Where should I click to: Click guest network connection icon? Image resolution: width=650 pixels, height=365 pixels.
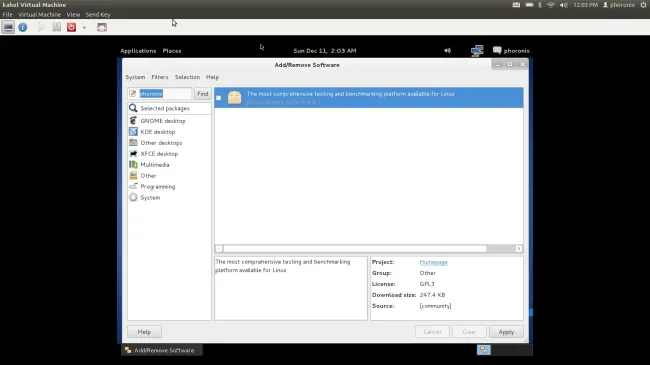477,51
